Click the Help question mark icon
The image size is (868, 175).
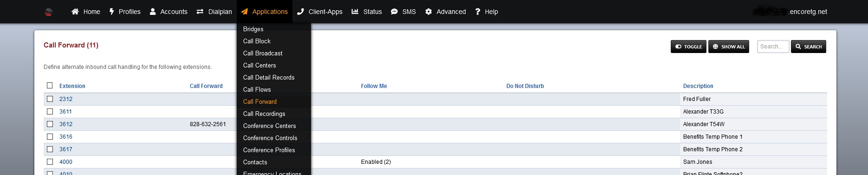pos(478,12)
